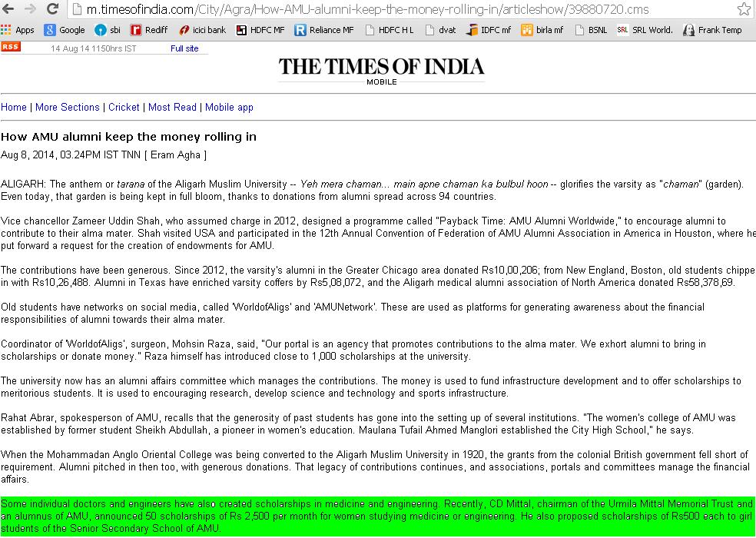Click the opening paragraph starting 'ALIGARH: The anthem'
This screenshot has width=756, height=538.
(x=372, y=190)
